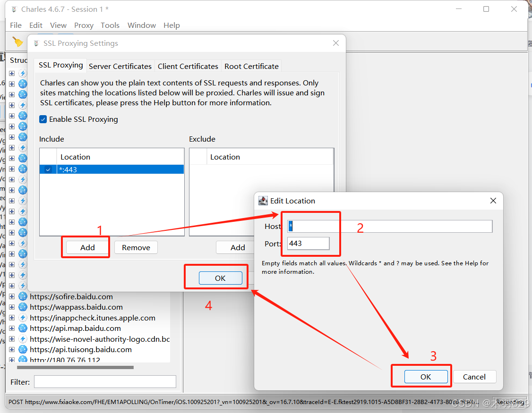Click the Filter input field

(x=105, y=382)
